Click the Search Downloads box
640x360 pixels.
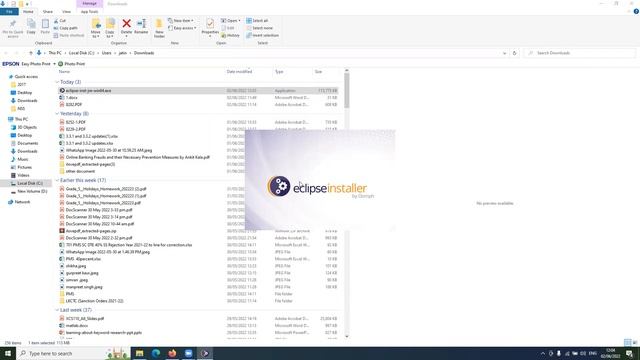point(580,53)
